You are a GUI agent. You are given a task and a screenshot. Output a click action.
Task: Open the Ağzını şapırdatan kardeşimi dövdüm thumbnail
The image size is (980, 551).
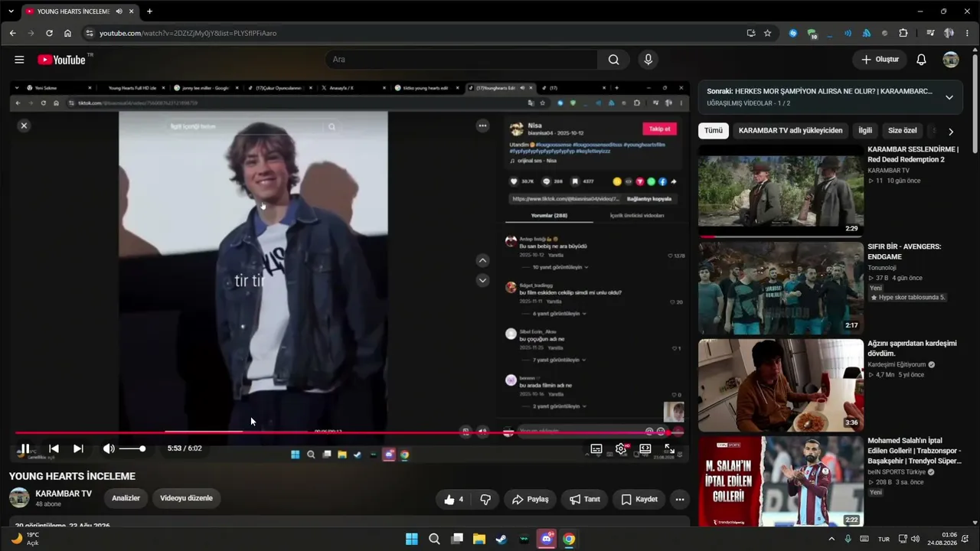click(781, 385)
